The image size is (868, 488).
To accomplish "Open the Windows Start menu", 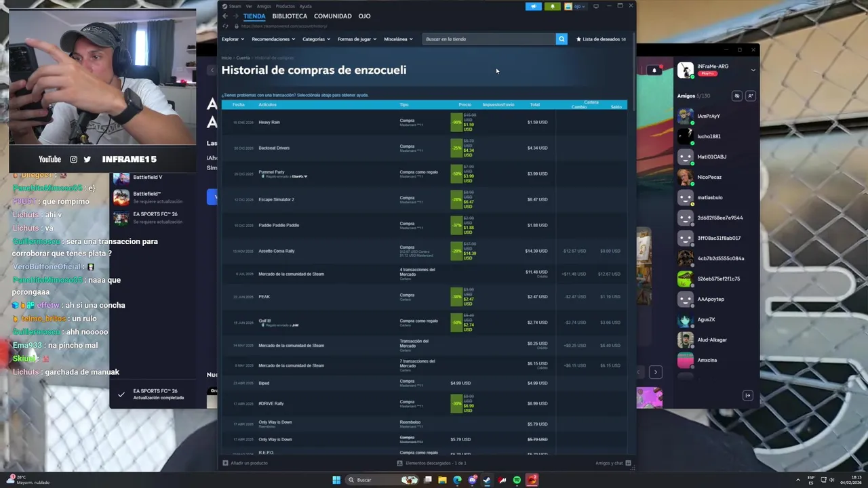I will [336, 480].
